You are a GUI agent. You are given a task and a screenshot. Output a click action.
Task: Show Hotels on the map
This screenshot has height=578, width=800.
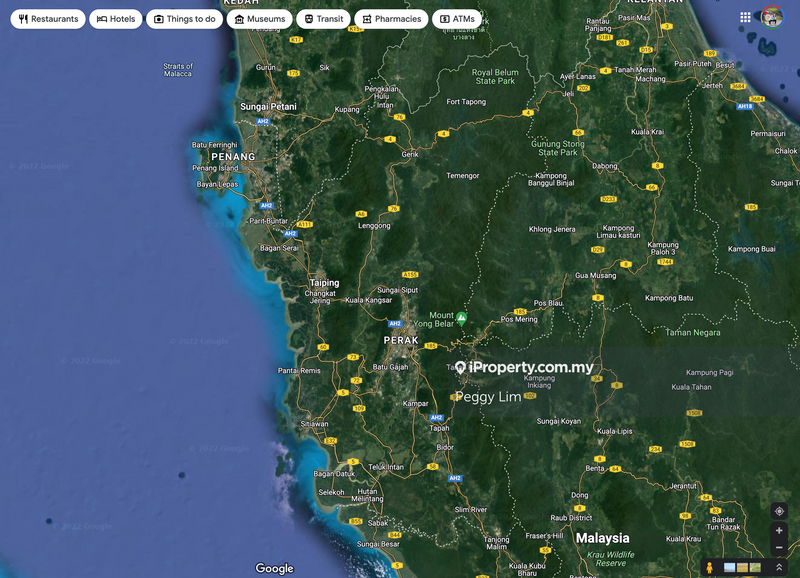click(116, 19)
